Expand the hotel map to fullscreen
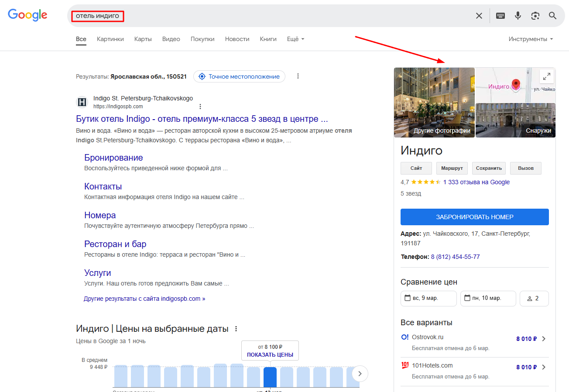569x392 pixels. pyautogui.click(x=546, y=76)
